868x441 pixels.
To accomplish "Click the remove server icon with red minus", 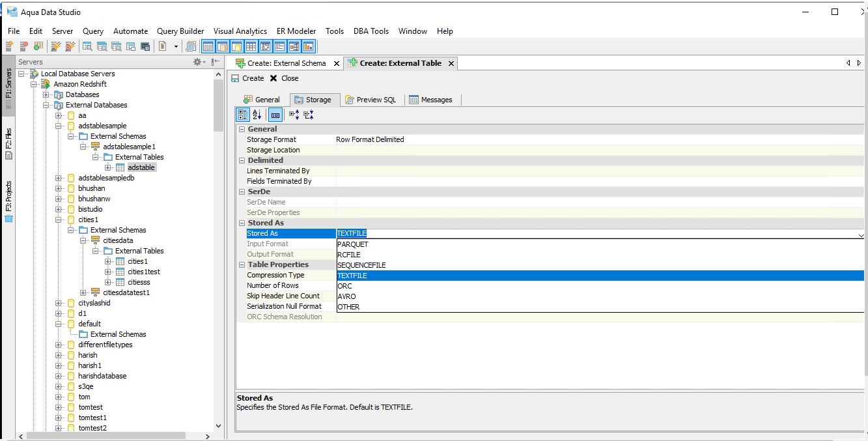I will click(24, 46).
